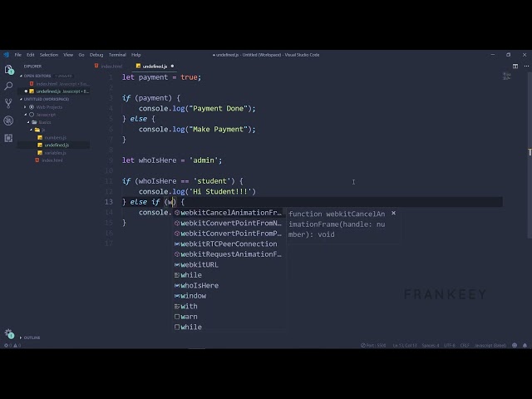Open the Debug view in activity bar
Screen dimensions: 532x399
point(8,121)
